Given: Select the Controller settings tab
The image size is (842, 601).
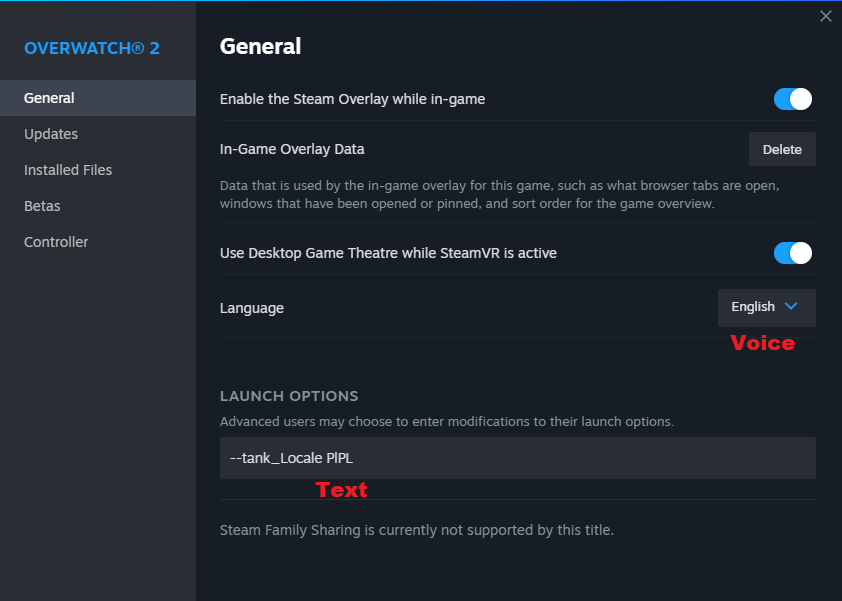Looking at the screenshot, I should [56, 242].
